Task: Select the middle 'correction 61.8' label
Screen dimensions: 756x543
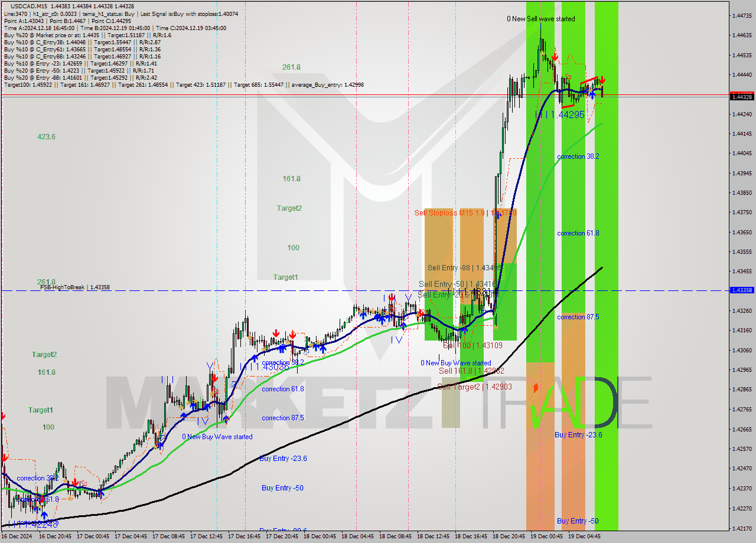Action: point(283,389)
